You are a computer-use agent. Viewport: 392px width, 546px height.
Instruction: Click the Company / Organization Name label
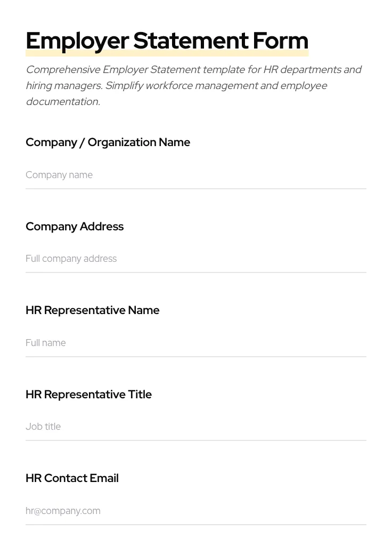tap(108, 142)
